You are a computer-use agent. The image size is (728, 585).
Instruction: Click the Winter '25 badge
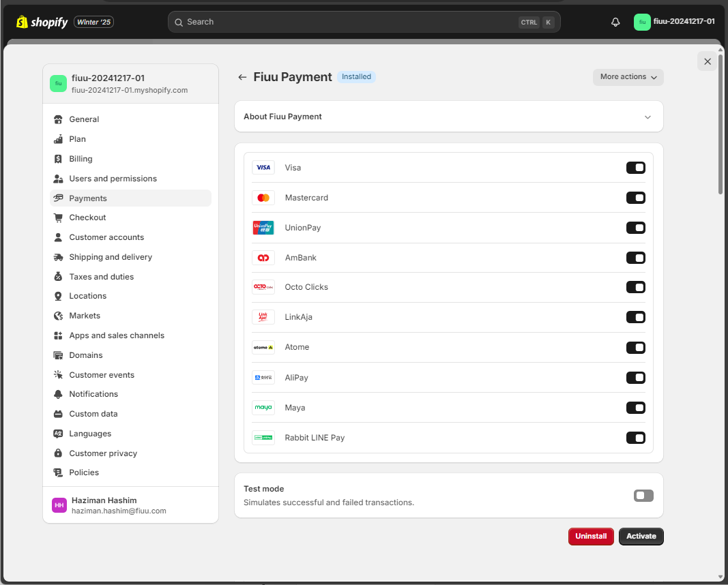(93, 22)
